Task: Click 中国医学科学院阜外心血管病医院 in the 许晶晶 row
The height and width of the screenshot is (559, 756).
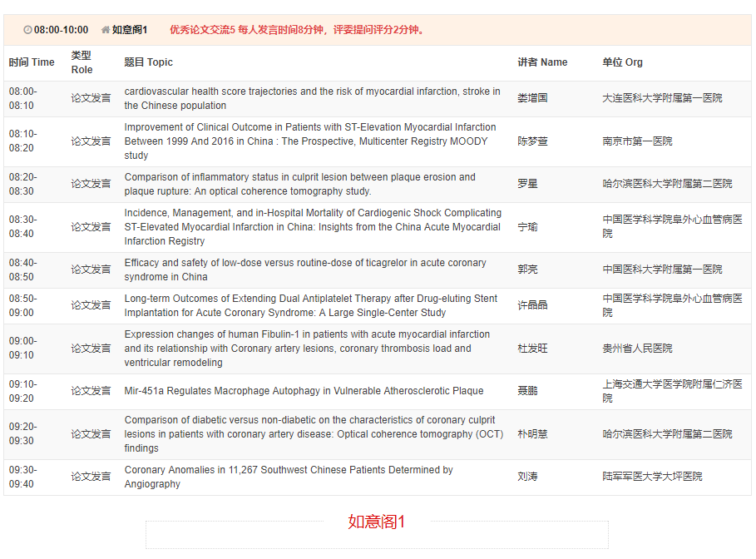Action: [x=672, y=306]
